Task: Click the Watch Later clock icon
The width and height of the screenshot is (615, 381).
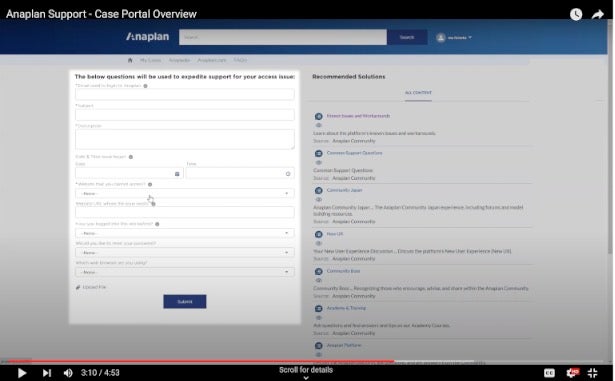Action: click(x=576, y=15)
